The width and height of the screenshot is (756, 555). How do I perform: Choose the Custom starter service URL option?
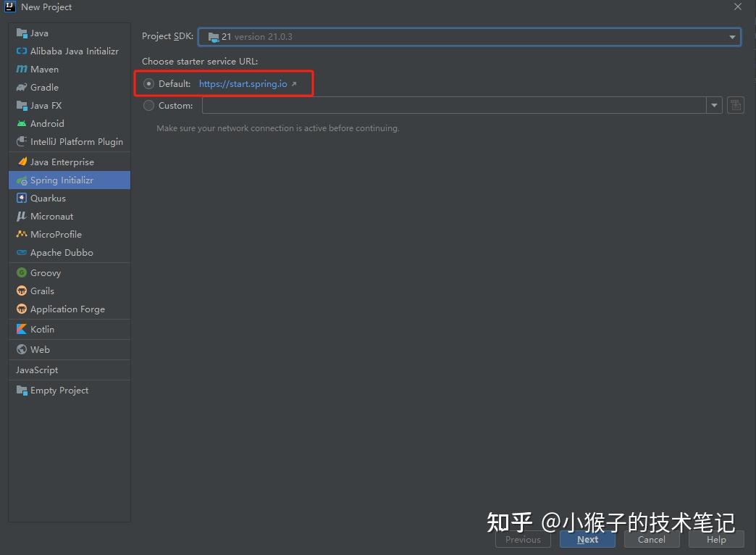(148, 105)
